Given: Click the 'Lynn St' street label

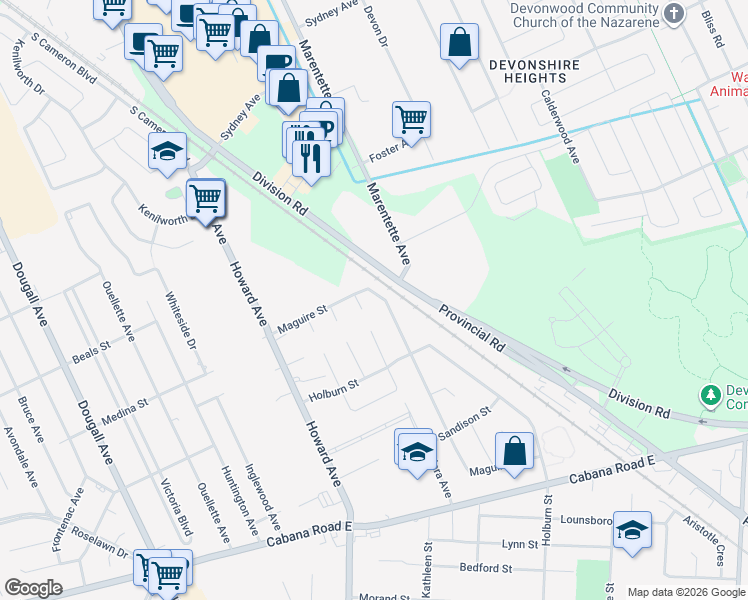Looking at the screenshot, I should coord(520,544).
